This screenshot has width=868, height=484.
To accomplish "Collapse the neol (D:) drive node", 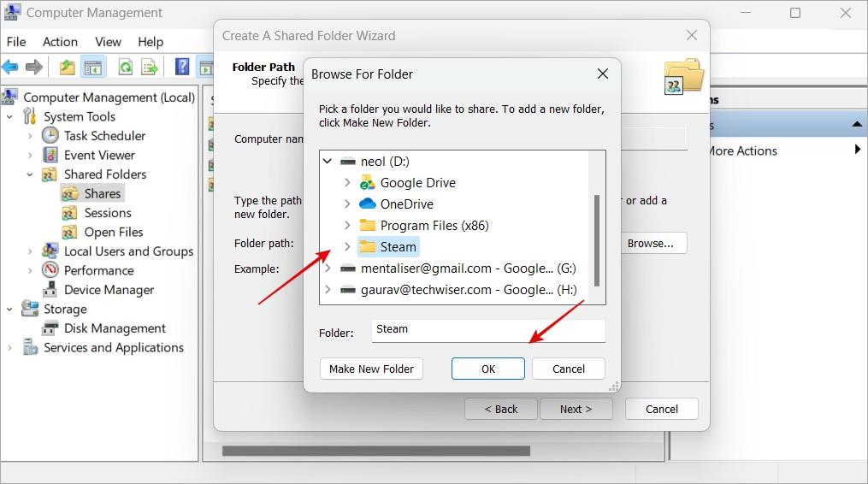I will point(328,161).
